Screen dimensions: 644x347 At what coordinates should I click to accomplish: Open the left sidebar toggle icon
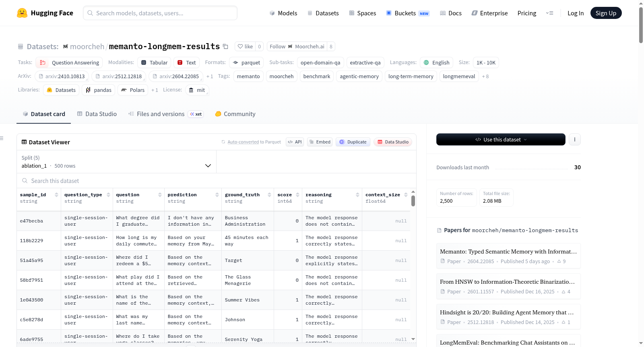2,138
